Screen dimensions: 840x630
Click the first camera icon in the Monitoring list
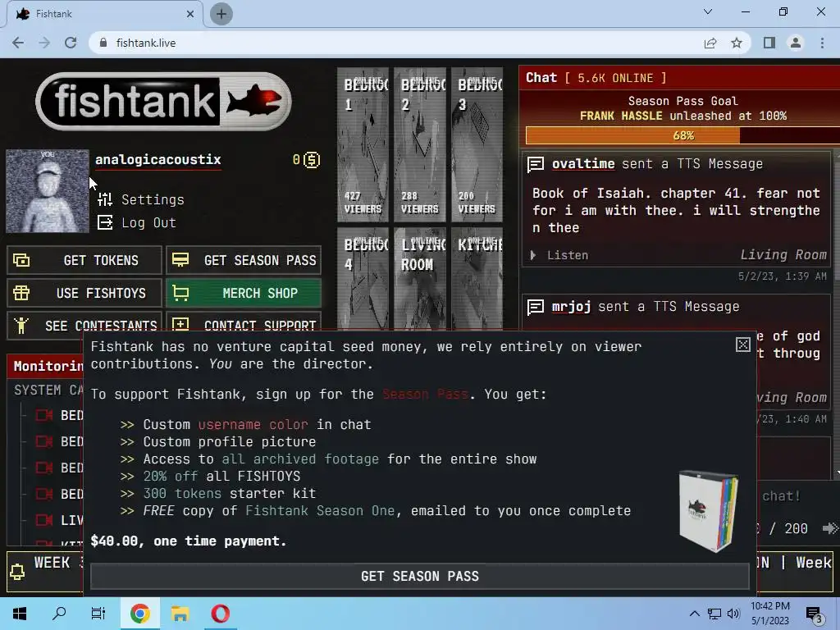coord(44,415)
